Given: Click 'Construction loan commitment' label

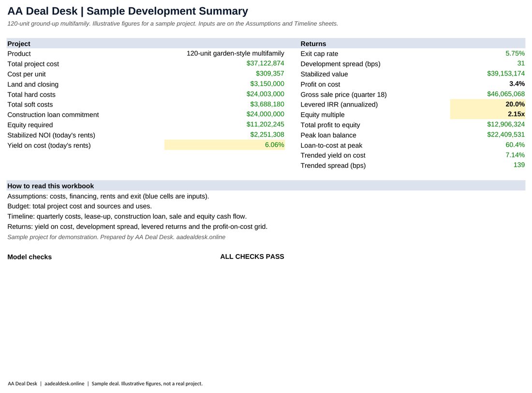Looking at the screenshot, I should pyautogui.click(x=53, y=115).
